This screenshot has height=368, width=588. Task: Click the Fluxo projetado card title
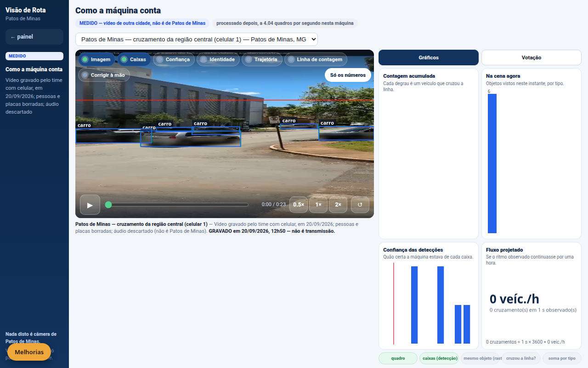click(504, 250)
